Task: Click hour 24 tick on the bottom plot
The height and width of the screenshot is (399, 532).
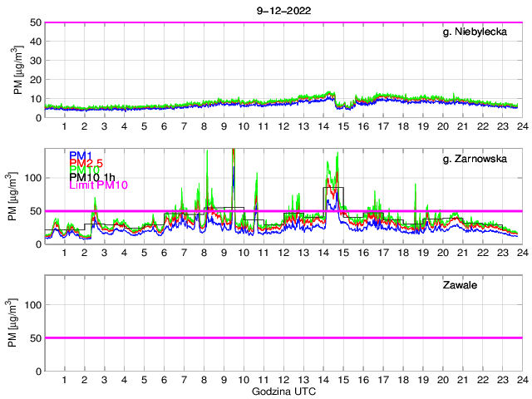Action: pos(521,379)
